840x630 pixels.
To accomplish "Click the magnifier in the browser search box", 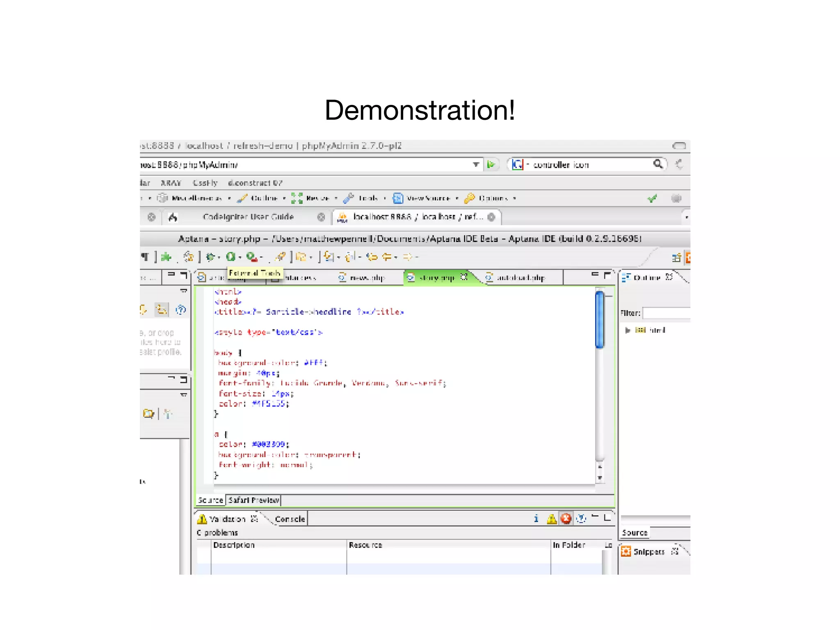I will (x=658, y=164).
